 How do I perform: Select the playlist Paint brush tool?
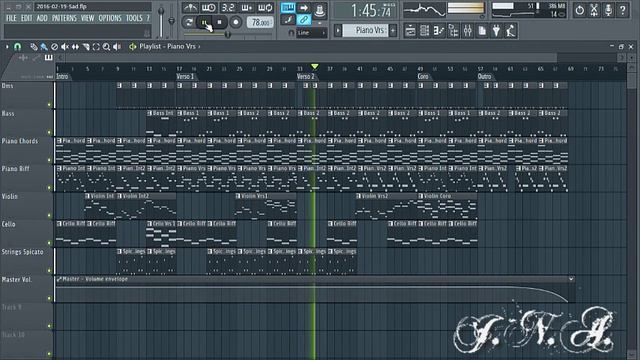click(x=44, y=47)
